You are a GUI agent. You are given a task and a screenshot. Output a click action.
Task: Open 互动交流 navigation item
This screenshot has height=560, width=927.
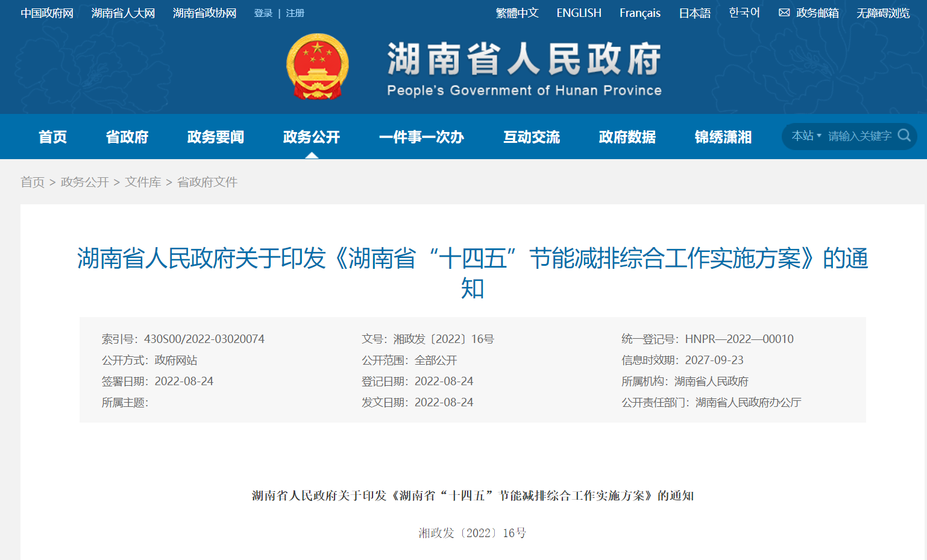tap(531, 137)
